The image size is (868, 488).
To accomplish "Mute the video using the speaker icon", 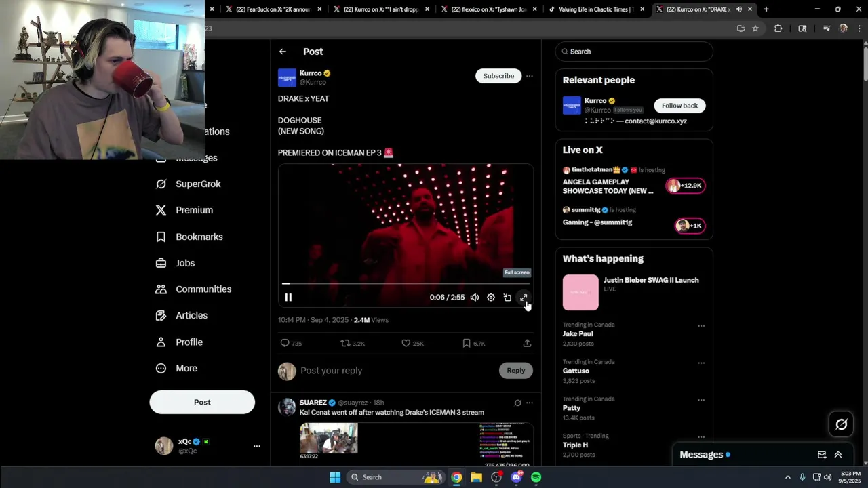I will 475,298.
